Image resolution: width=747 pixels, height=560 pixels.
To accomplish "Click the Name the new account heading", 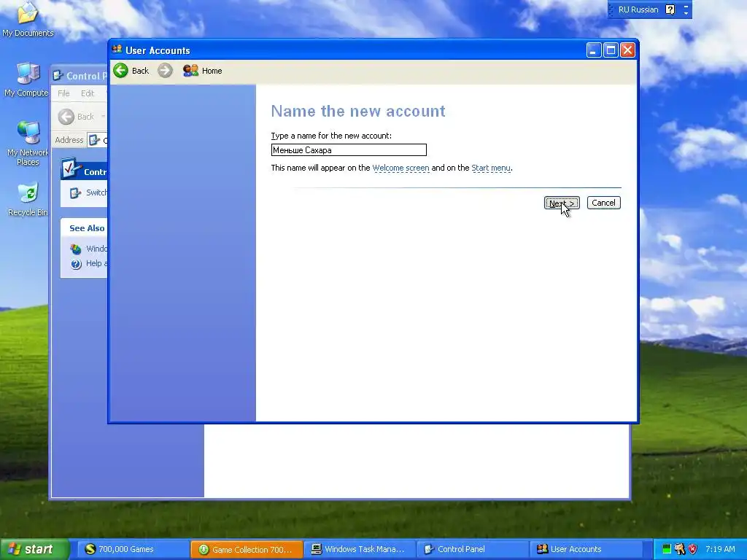I will (358, 111).
